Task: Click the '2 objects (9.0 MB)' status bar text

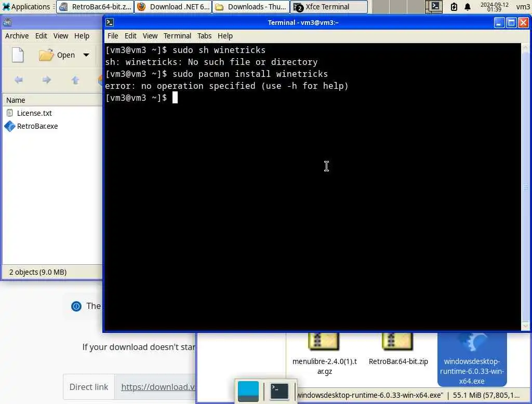Action: point(37,272)
